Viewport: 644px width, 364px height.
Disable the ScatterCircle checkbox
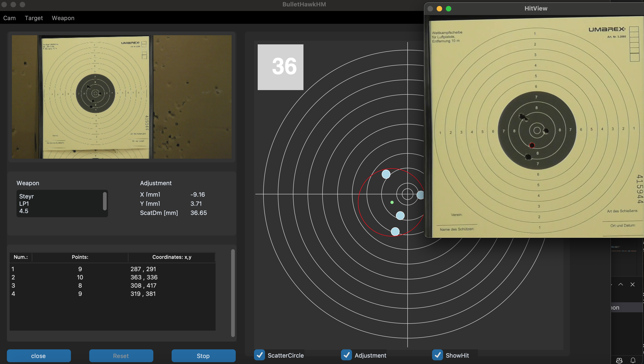pyautogui.click(x=260, y=355)
